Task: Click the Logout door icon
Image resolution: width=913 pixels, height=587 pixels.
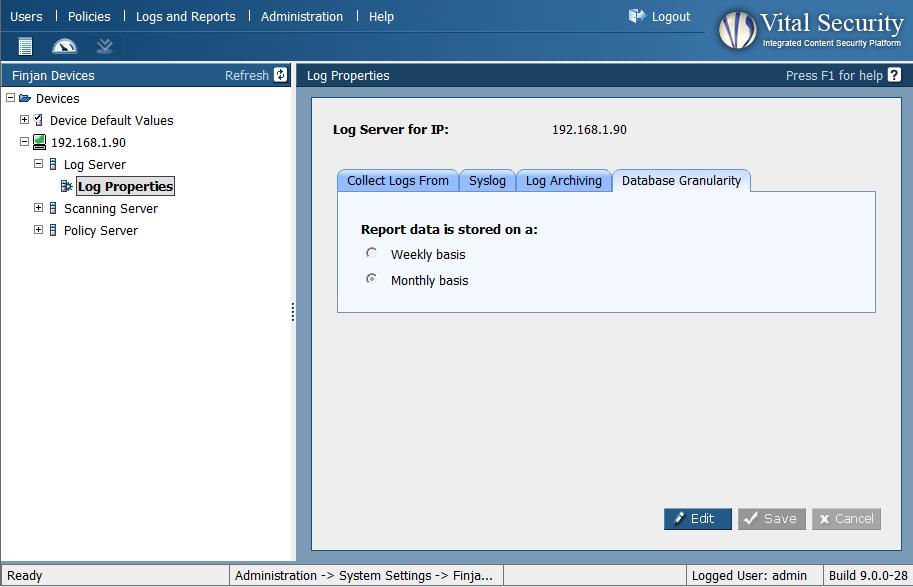Action: click(637, 16)
